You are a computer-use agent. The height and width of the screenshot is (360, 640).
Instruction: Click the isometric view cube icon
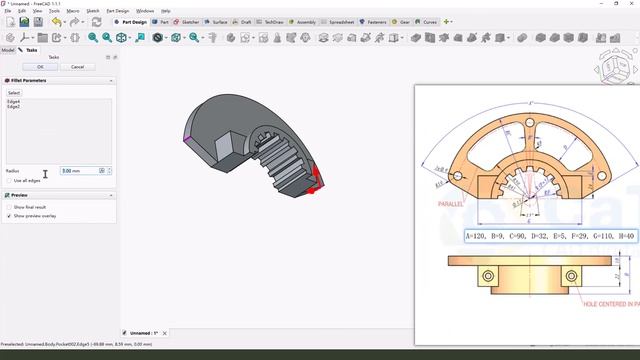coord(121,38)
